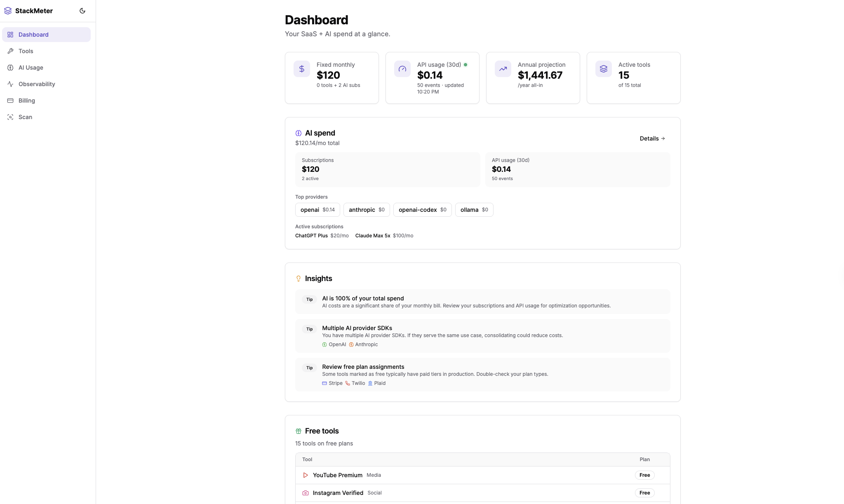The width and height of the screenshot is (844, 504).
Task: Select Tools in the sidebar
Action: pos(25,51)
